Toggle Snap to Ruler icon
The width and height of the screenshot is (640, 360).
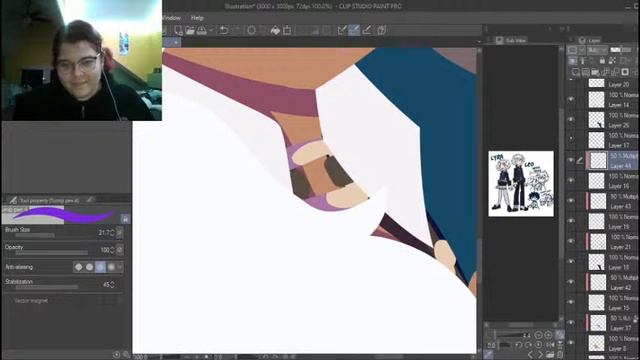(x=342, y=30)
